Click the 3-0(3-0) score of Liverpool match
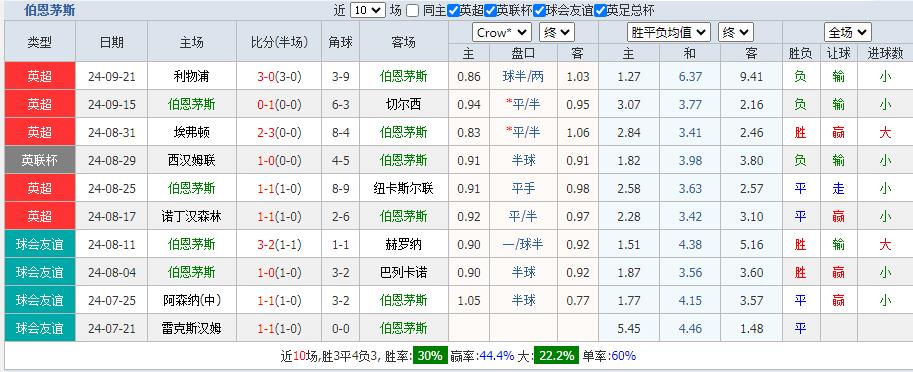This screenshot has width=913, height=372. tap(279, 76)
